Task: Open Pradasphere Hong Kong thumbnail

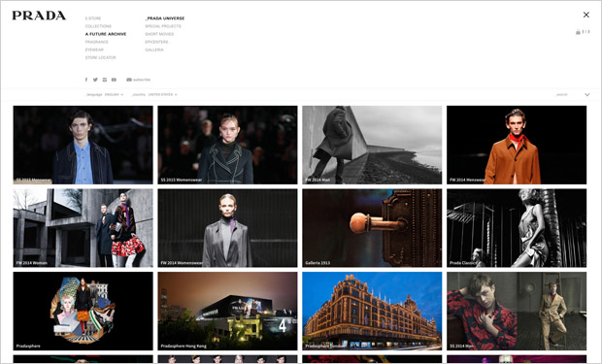Action: click(227, 311)
